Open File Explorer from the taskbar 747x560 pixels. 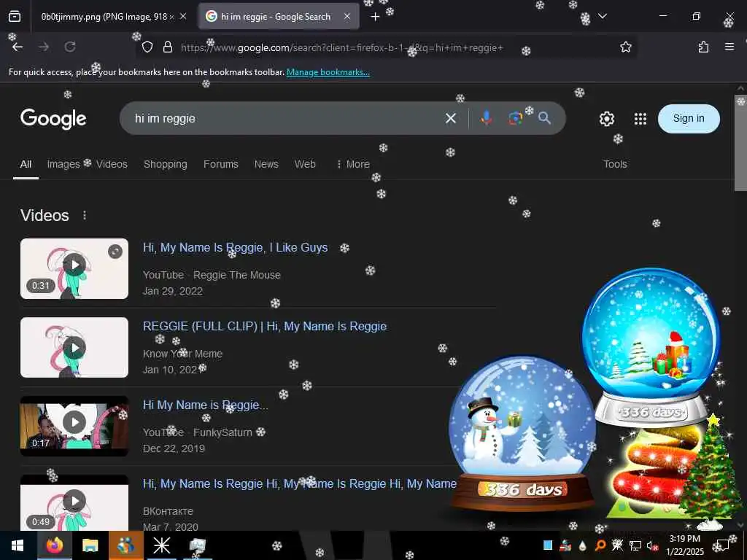tap(90, 545)
